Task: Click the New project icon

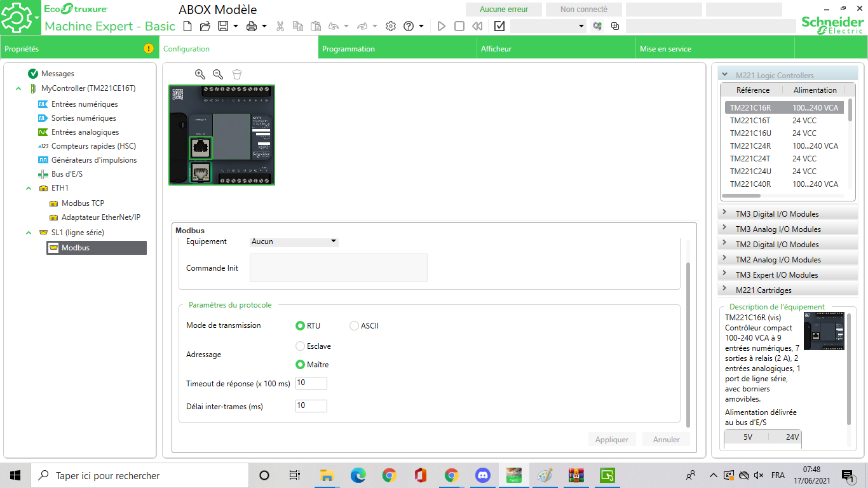Action: pyautogui.click(x=187, y=26)
